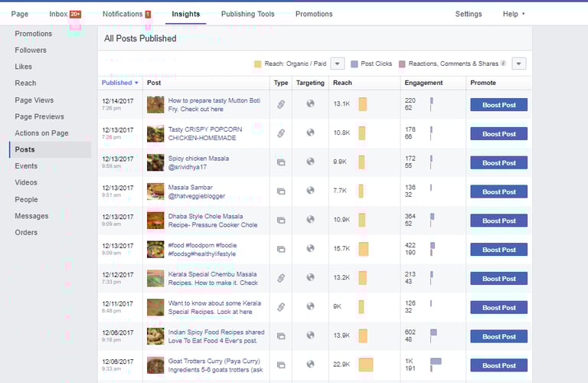The height and width of the screenshot is (383, 588).
Task: Boost the Kerala Special Recipes post
Action: [x=498, y=308]
